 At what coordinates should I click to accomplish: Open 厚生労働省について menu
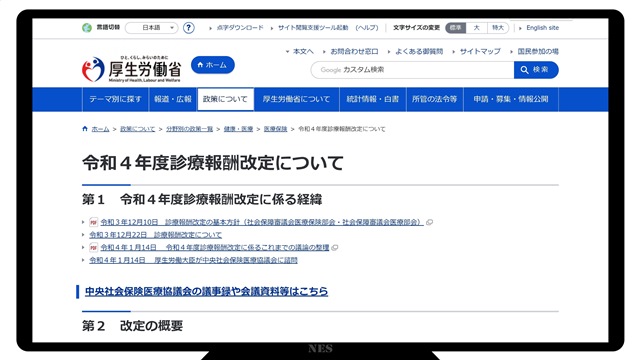click(x=296, y=99)
